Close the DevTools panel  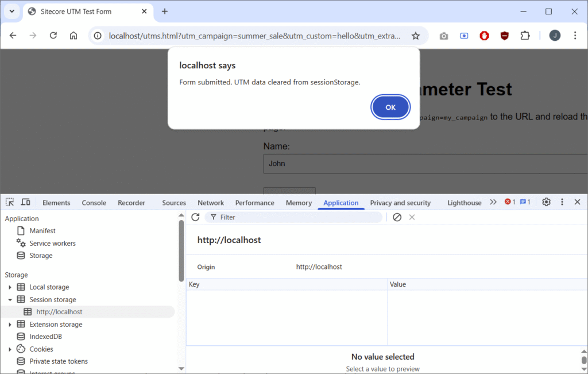click(x=578, y=202)
